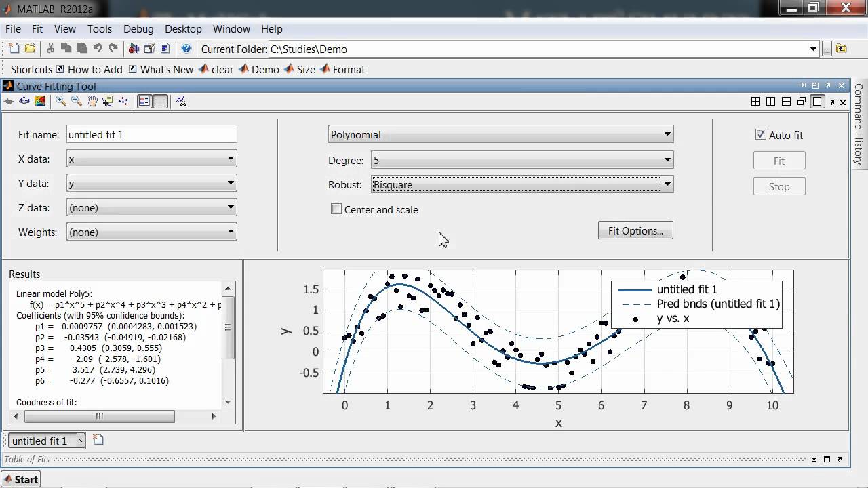This screenshot has width=868, height=488.
Task: Click the Main Plot fit icon
Action: [9, 101]
